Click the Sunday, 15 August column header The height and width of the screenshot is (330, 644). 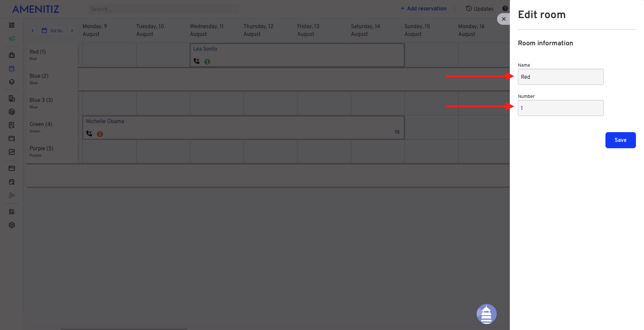tap(417, 30)
